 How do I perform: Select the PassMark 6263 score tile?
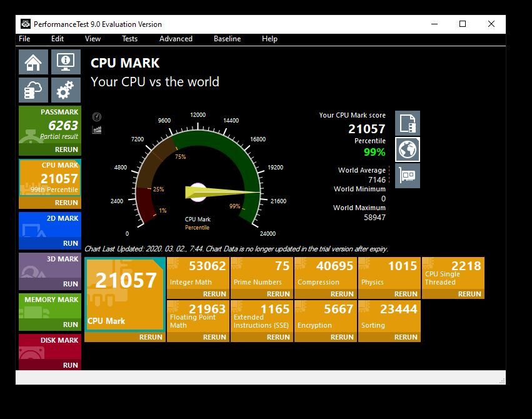coord(50,125)
